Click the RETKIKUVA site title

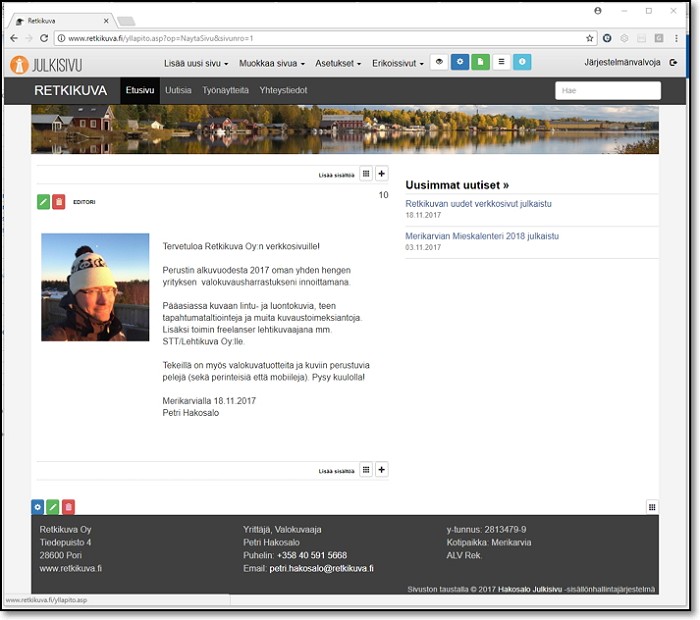[x=71, y=90]
